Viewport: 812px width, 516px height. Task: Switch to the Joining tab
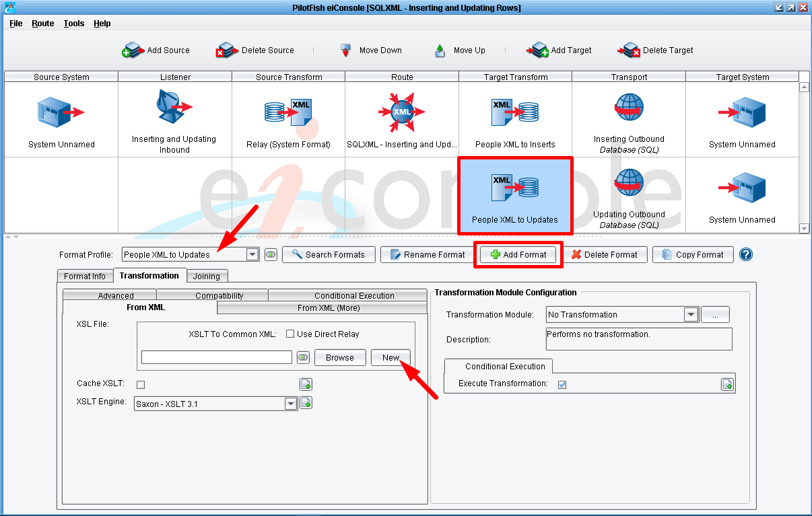pyautogui.click(x=207, y=276)
